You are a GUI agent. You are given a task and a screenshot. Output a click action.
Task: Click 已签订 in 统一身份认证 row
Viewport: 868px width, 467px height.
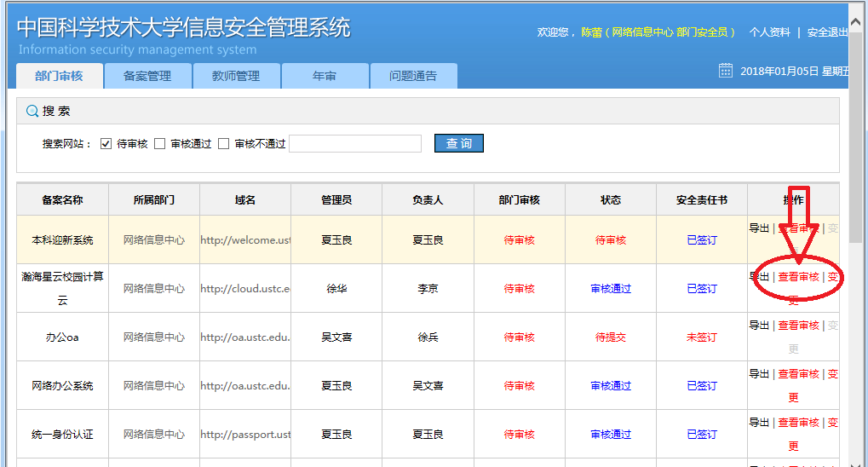pos(702,435)
